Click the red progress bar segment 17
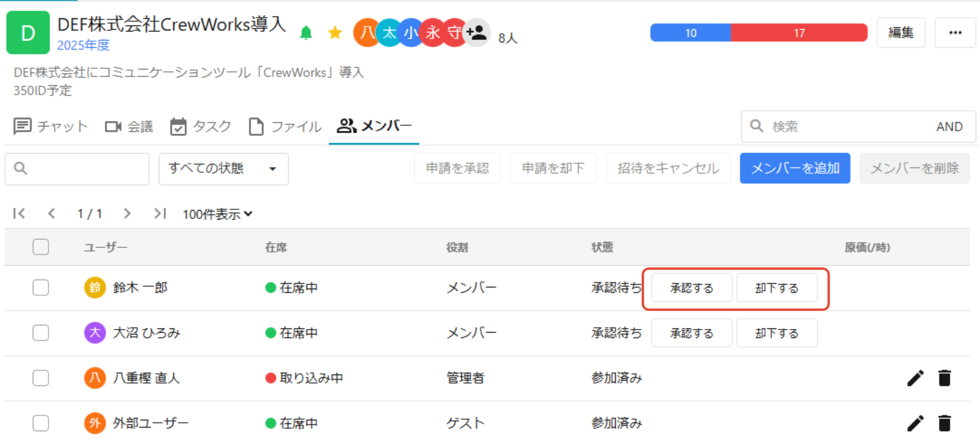Viewport: 980px width, 444px height. (799, 33)
